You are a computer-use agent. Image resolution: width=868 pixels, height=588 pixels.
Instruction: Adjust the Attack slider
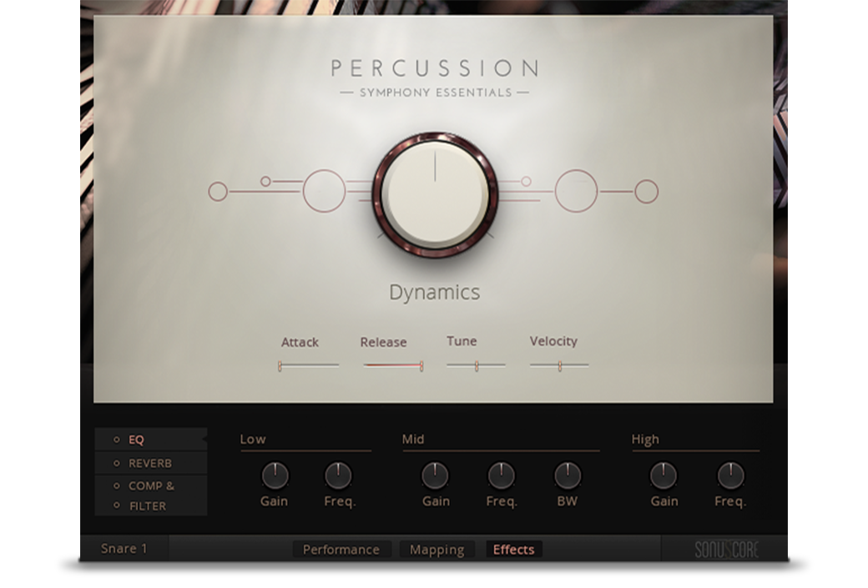point(308,365)
